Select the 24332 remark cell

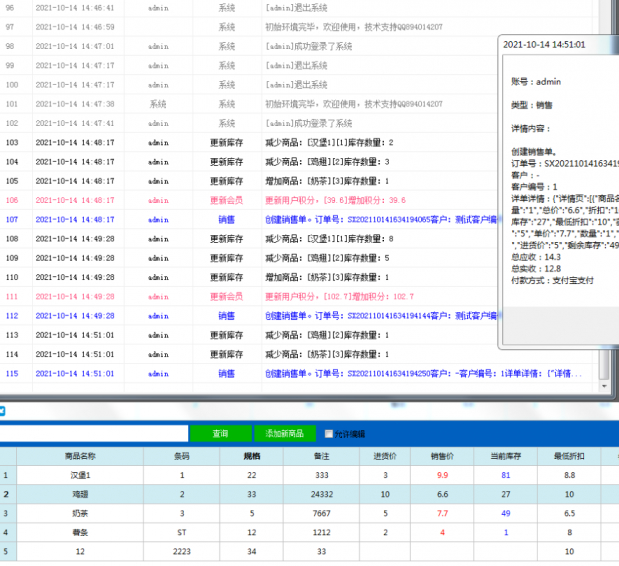pos(321,494)
